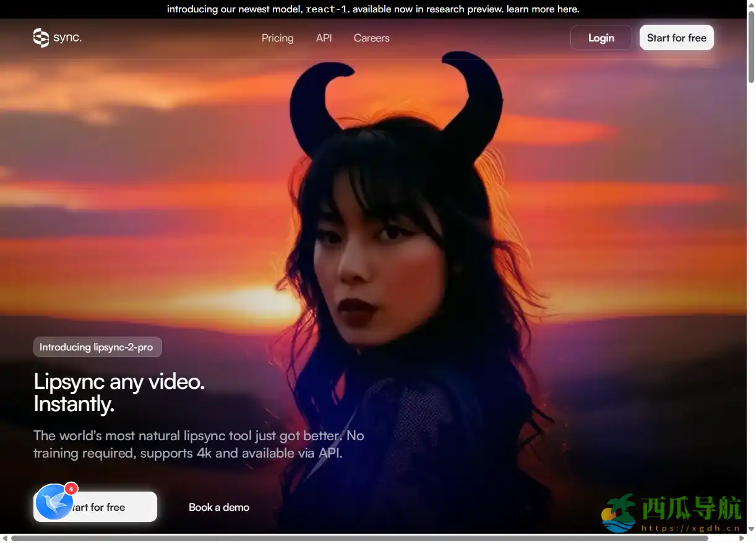Viewport: 756px width, 543px height.
Task: Open the Pricing page from navigation
Action: pyautogui.click(x=277, y=38)
